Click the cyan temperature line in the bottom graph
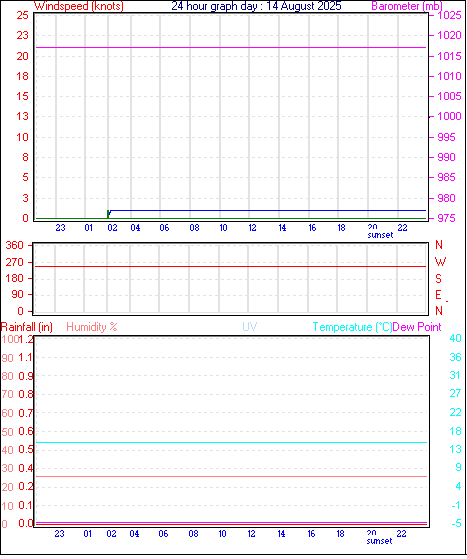Viewport: 467px width, 559px height. [231, 442]
